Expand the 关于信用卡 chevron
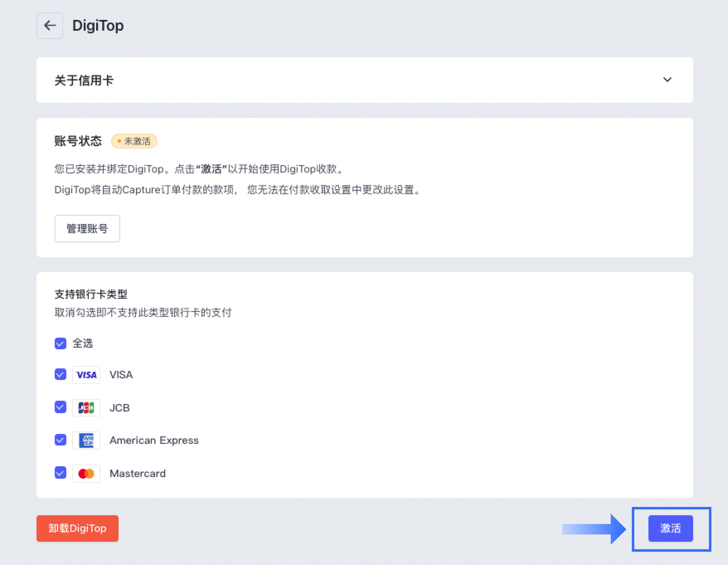Viewport: 728px width, 565px height. (667, 80)
